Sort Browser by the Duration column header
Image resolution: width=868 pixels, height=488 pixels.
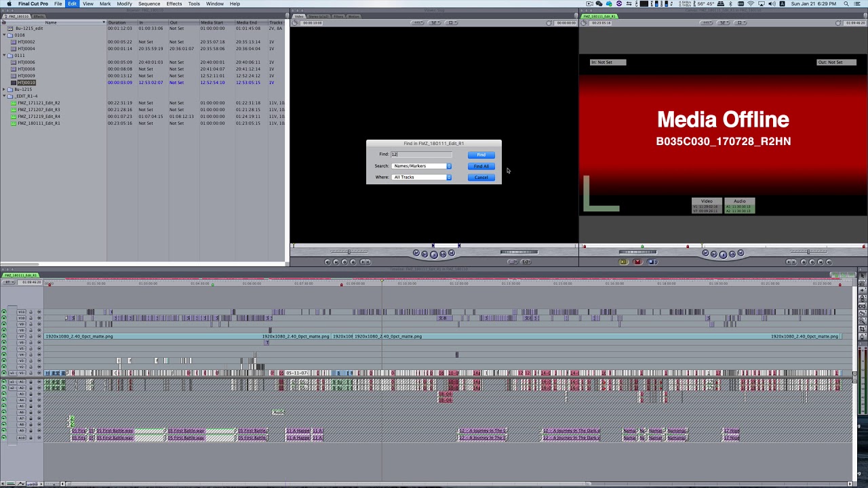click(122, 22)
